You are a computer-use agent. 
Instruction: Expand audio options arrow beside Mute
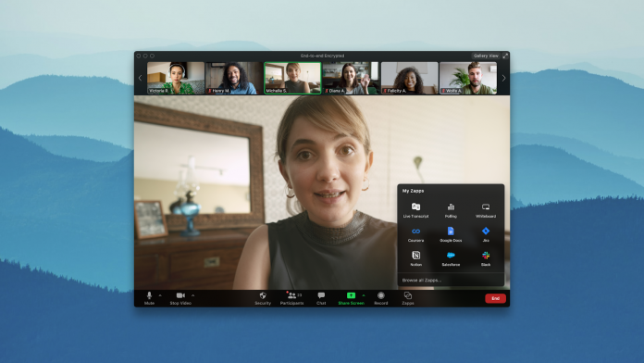[x=160, y=295]
